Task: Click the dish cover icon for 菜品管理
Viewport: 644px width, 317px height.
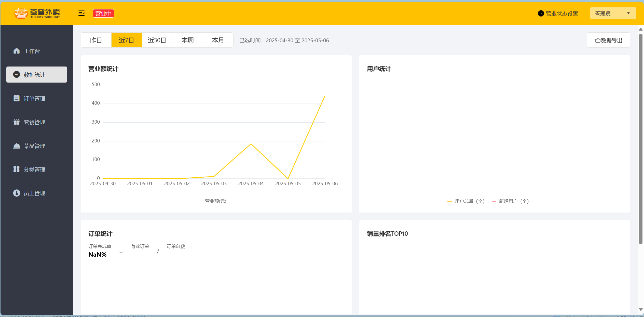Action: 17,146
